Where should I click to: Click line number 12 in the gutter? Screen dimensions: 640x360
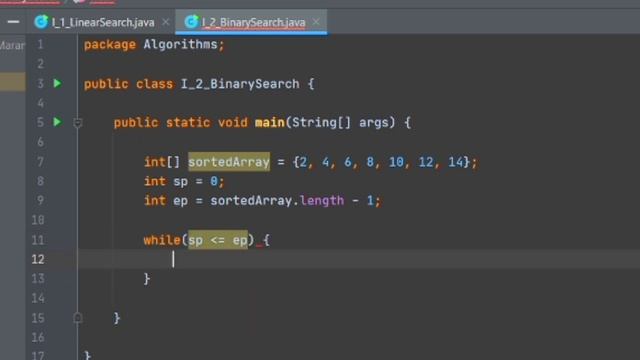pos(38,259)
